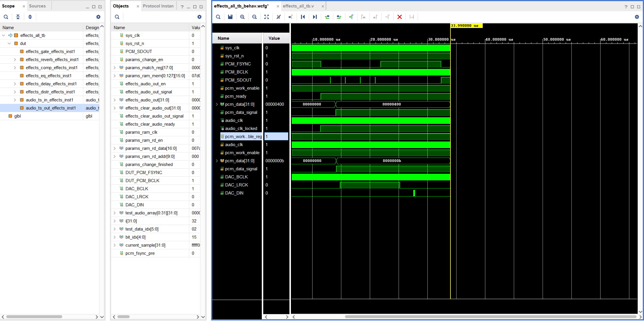Open the effects_all_tb.v tab
Screen dimensions: 644x321
(298, 6)
